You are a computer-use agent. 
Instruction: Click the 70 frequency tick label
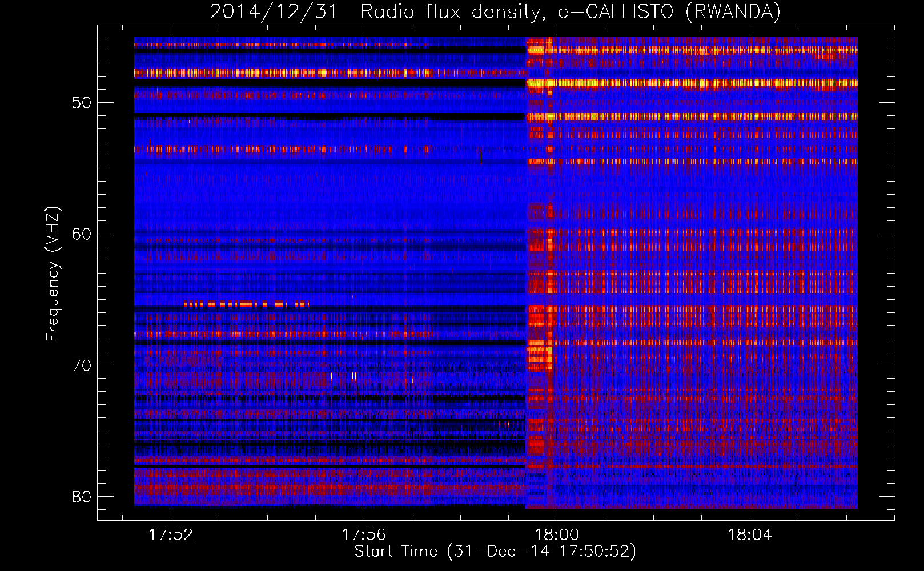[82, 365]
